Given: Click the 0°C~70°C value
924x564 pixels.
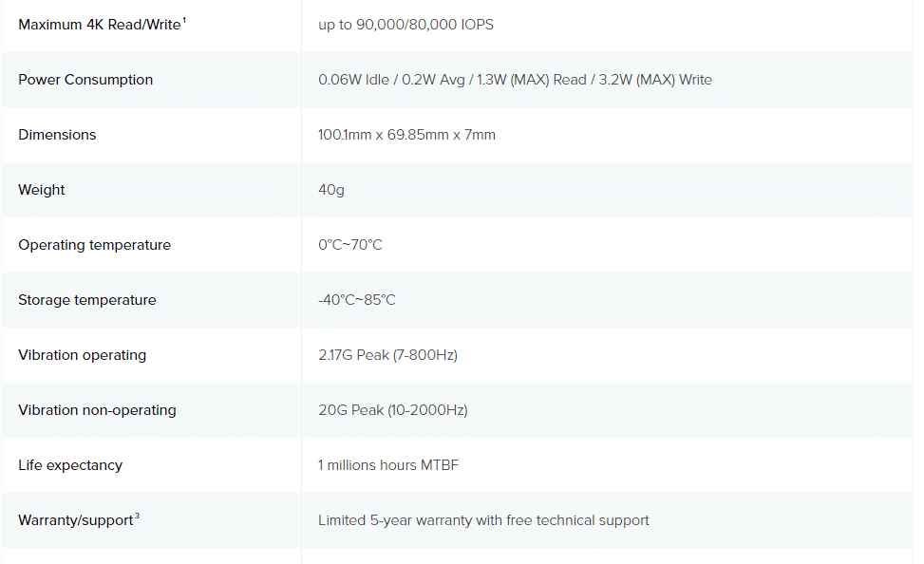Looking at the screenshot, I should (350, 245).
